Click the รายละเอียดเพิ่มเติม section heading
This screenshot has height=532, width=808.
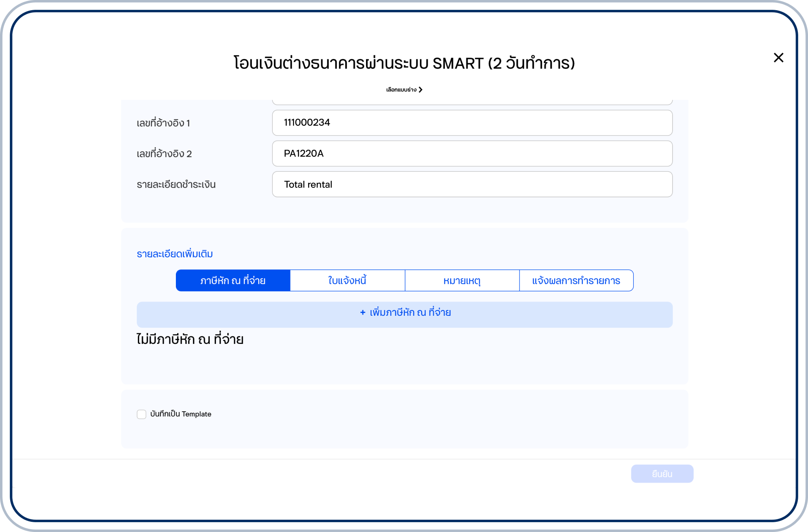tap(175, 254)
